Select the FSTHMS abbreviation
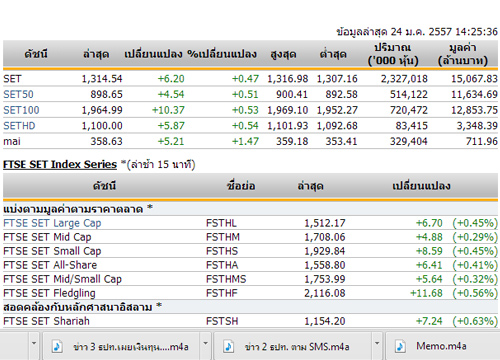500x360 pixels. [226, 279]
